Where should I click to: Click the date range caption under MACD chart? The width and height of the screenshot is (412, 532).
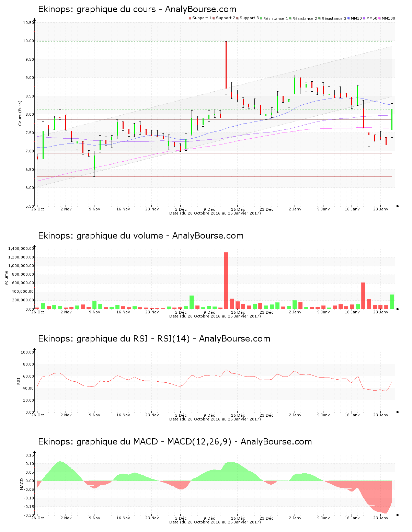(215, 522)
